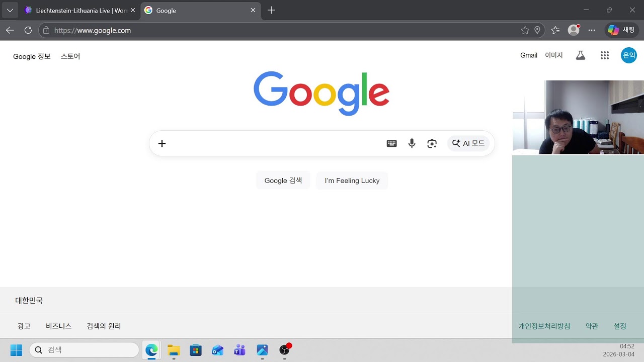Close the Google tab
This screenshot has height=362, width=644.
point(253,10)
